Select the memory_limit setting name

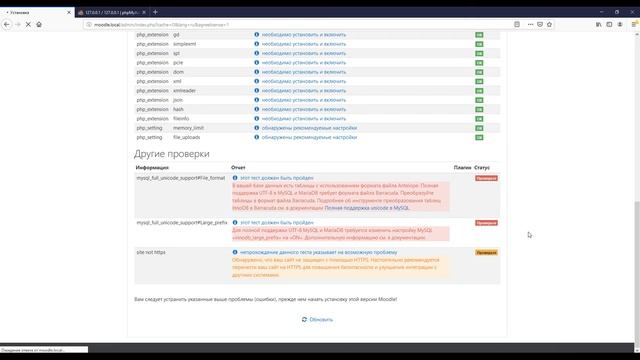point(188,128)
